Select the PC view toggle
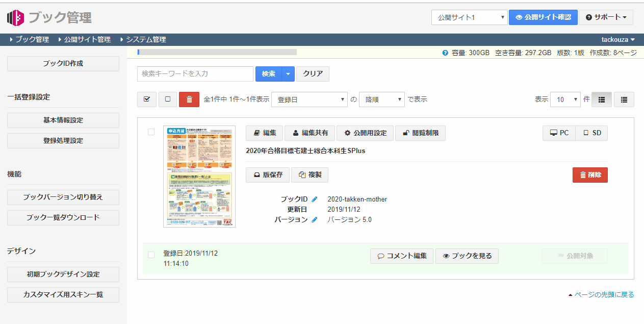The image size is (644, 324). [x=559, y=133]
